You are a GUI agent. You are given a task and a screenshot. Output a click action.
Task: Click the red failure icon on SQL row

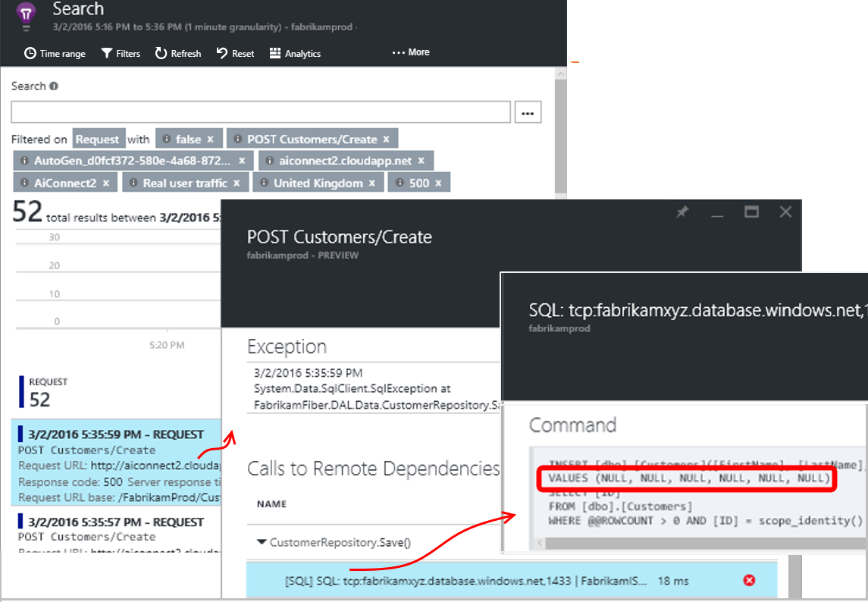click(749, 581)
